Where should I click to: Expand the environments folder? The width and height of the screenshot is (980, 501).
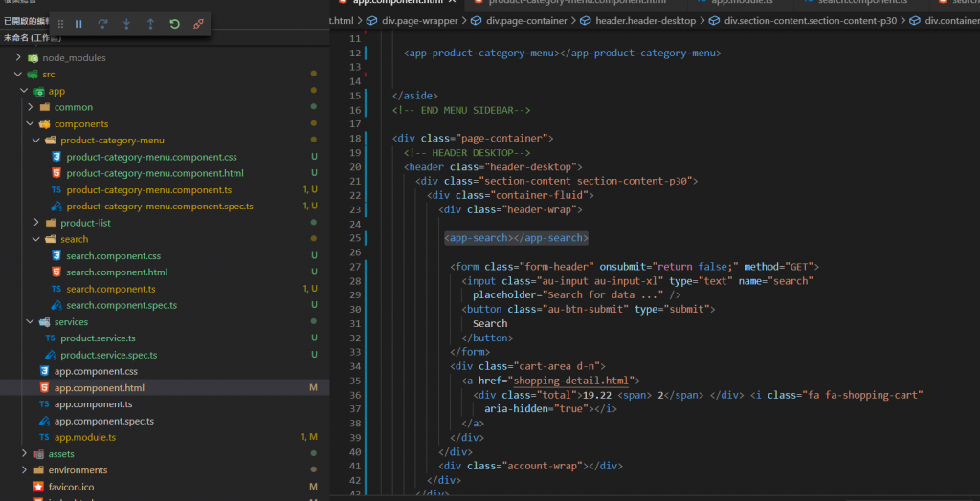pyautogui.click(x=24, y=469)
